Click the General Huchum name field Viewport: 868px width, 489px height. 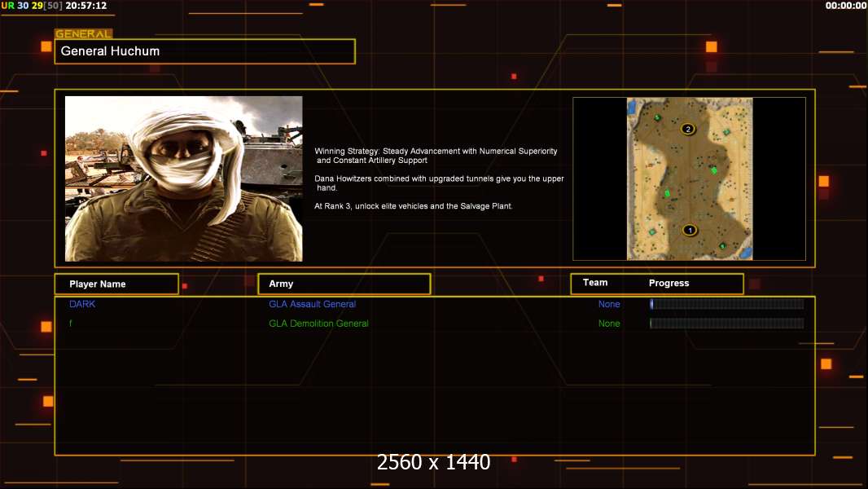coord(204,51)
